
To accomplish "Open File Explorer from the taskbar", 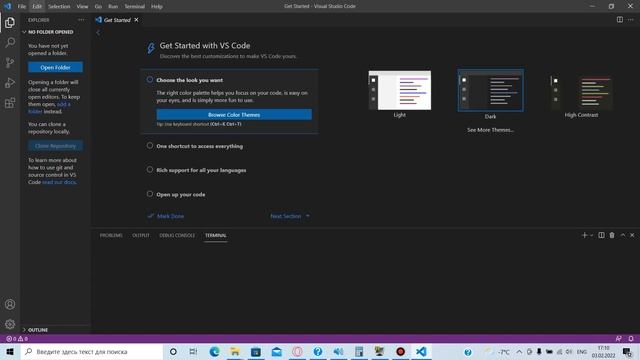I will (235, 351).
